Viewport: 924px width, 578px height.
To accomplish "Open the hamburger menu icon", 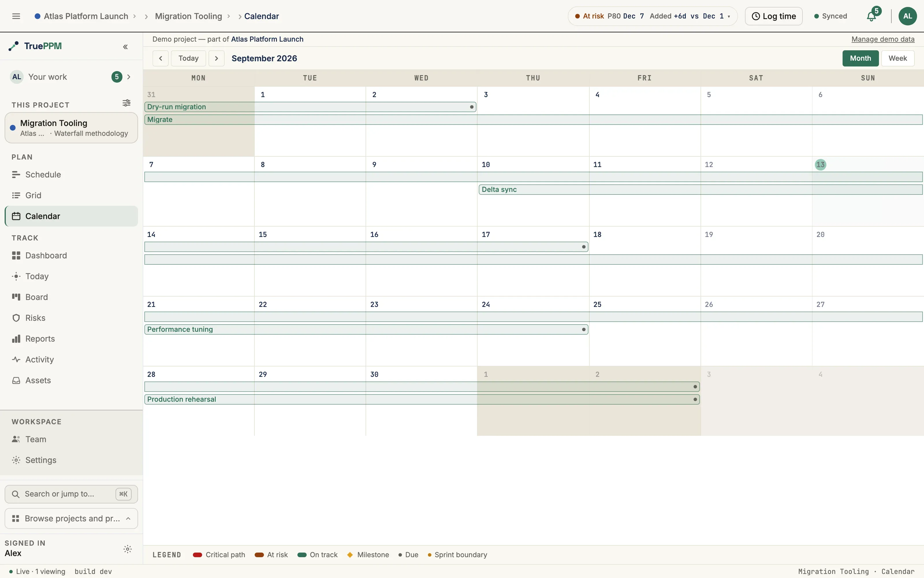I will (x=16, y=16).
